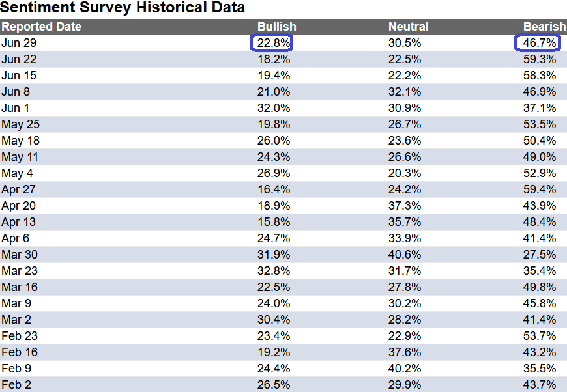This screenshot has width=567, height=392.
Task: Click the Feb 23 Bearish value 53.7%
Action: click(x=540, y=335)
